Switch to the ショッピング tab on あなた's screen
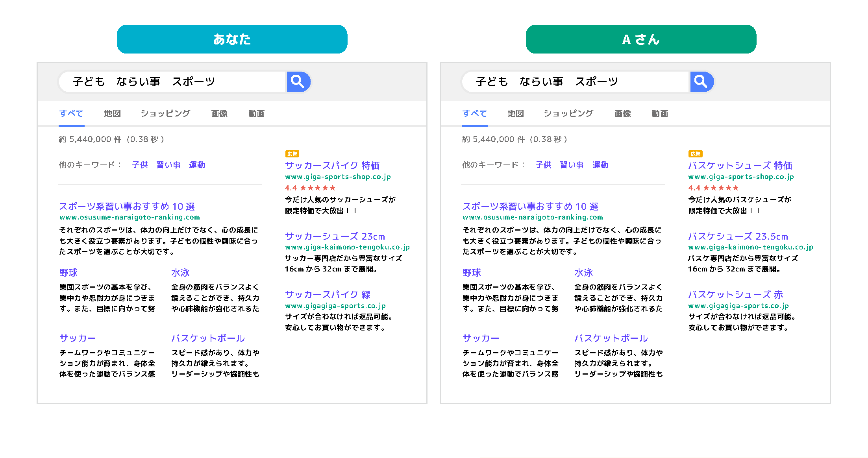This screenshot has height=458, width=868. [x=165, y=113]
